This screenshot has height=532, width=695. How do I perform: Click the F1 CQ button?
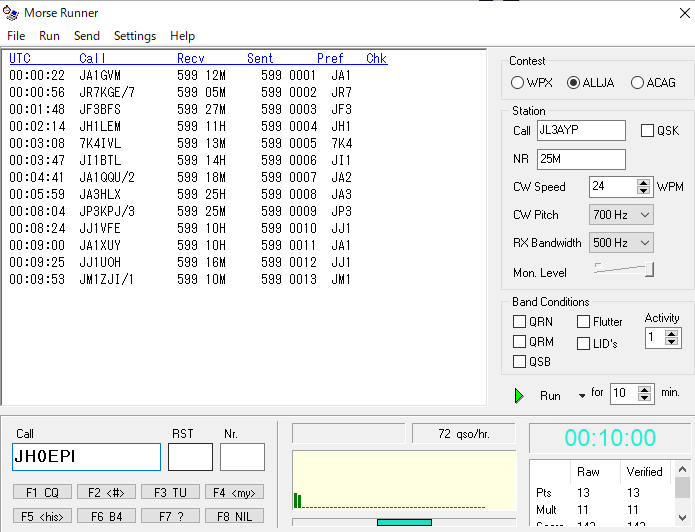coord(42,492)
